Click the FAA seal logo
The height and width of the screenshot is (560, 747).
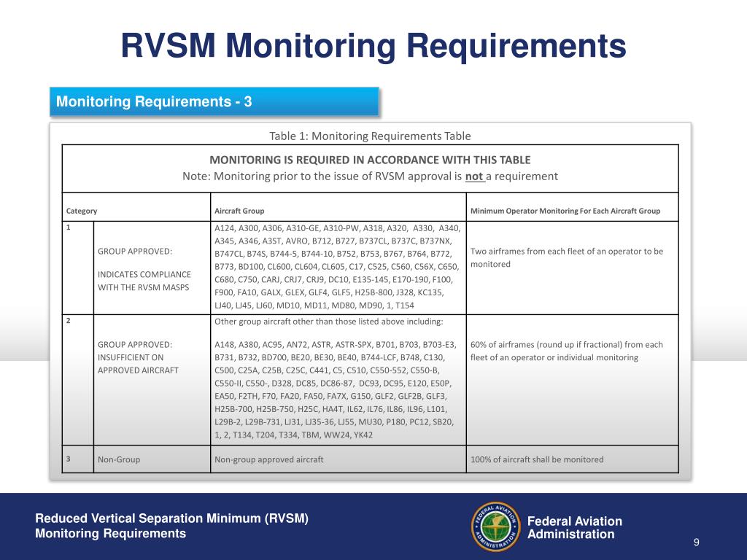pyautogui.click(x=495, y=526)
